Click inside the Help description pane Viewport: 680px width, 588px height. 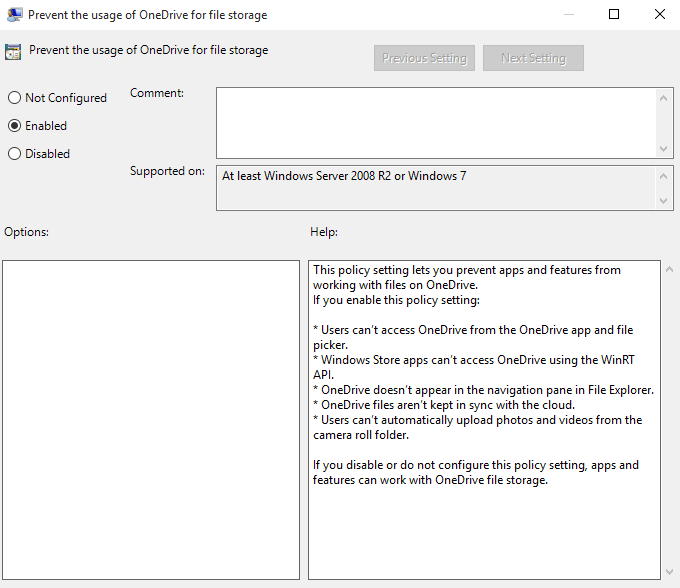tap(484, 420)
